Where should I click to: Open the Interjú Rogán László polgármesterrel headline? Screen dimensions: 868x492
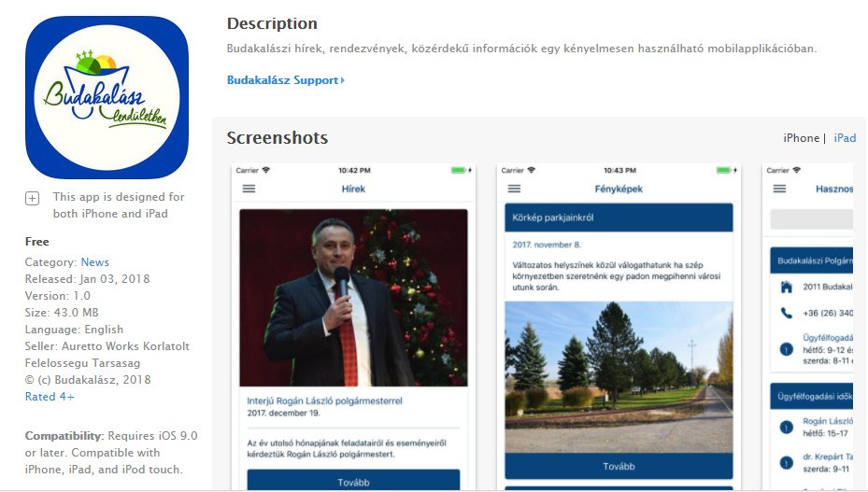(x=324, y=401)
